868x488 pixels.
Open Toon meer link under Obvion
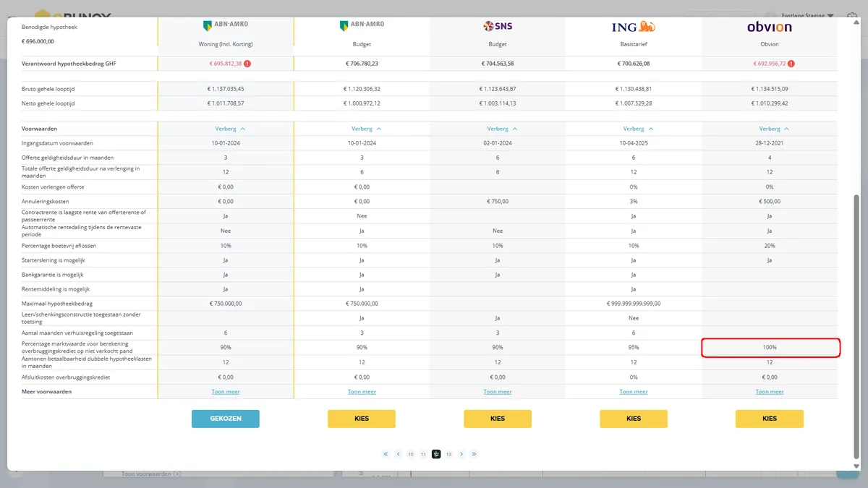(x=770, y=392)
